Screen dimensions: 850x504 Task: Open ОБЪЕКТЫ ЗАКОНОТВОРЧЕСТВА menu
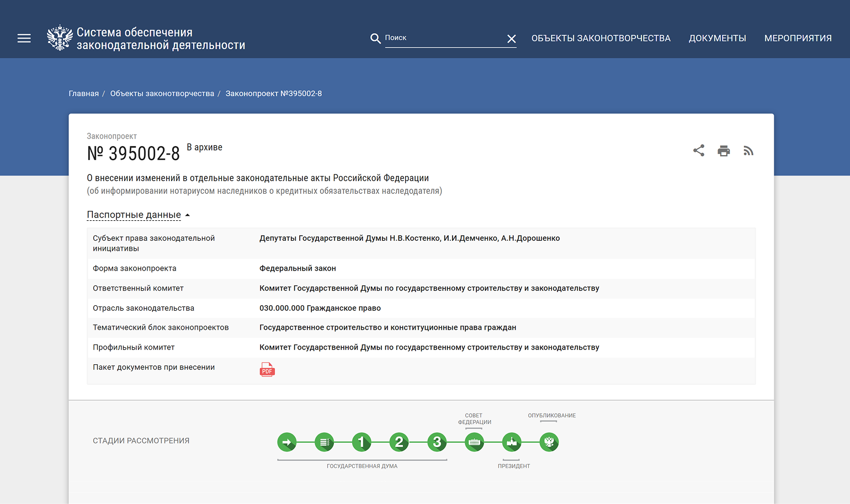coord(601,38)
